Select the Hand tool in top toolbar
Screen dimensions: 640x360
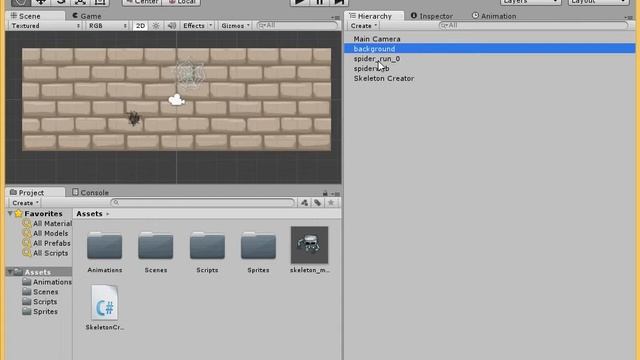[x=20, y=2]
